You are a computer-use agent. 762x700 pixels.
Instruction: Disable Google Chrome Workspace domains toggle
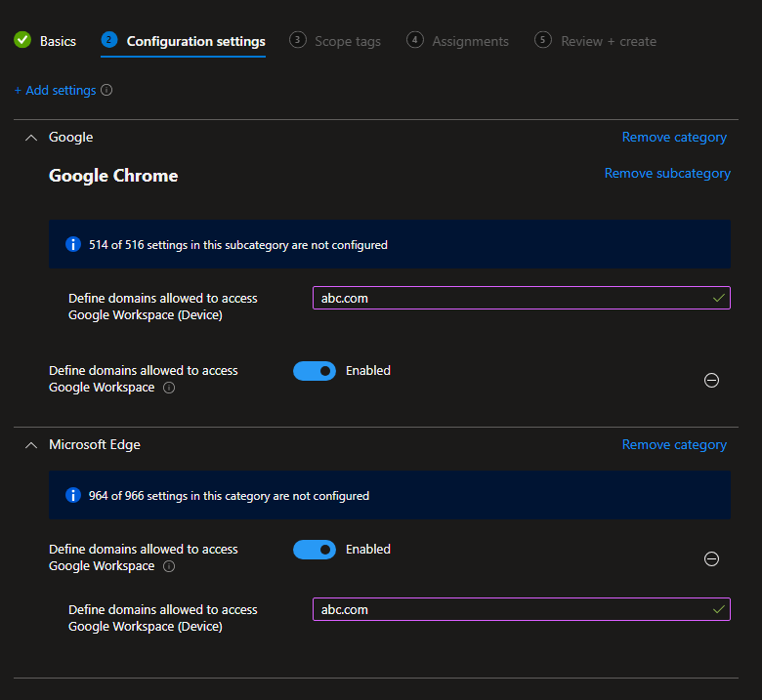click(x=315, y=371)
